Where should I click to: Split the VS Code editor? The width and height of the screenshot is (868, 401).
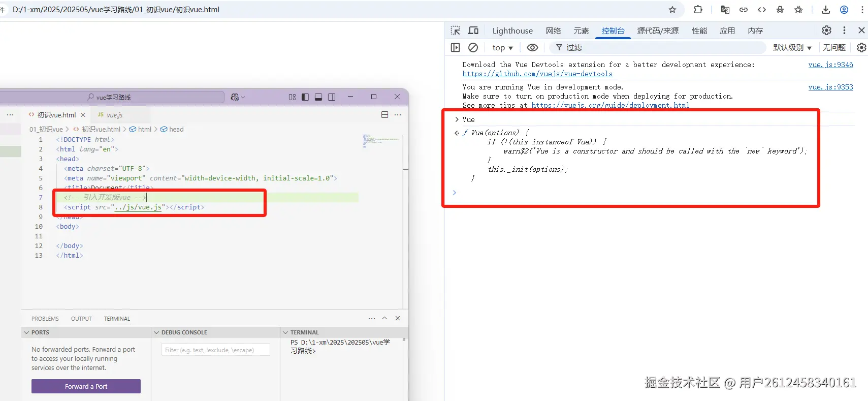384,115
